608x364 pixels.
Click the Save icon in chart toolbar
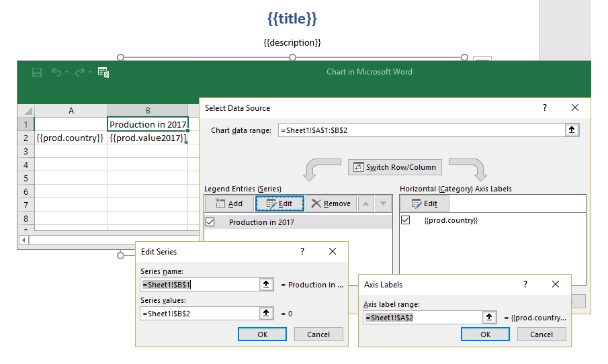coord(37,73)
